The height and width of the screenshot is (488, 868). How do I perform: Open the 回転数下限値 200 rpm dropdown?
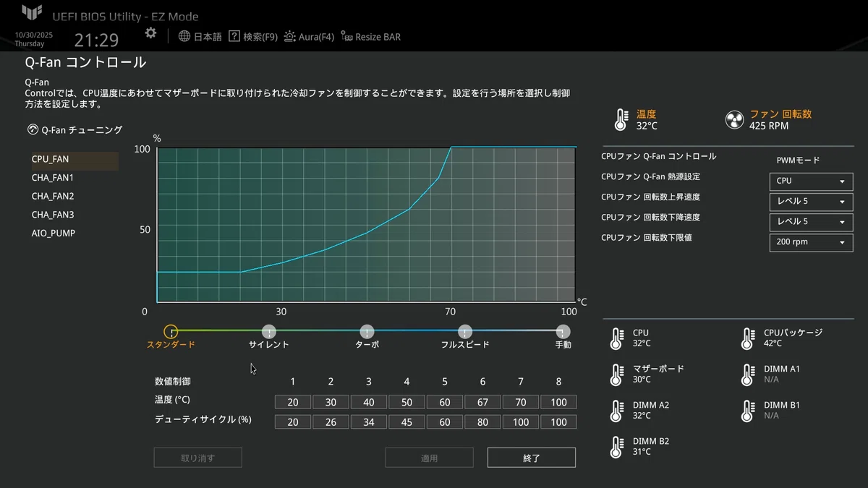coord(811,242)
